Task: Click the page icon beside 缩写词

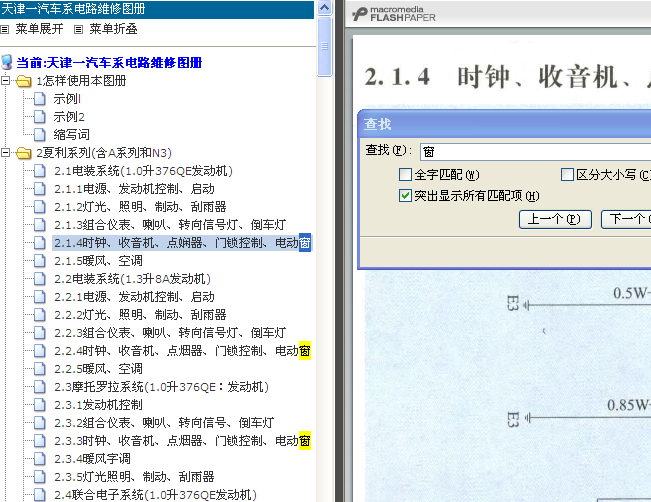Action: 40,135
